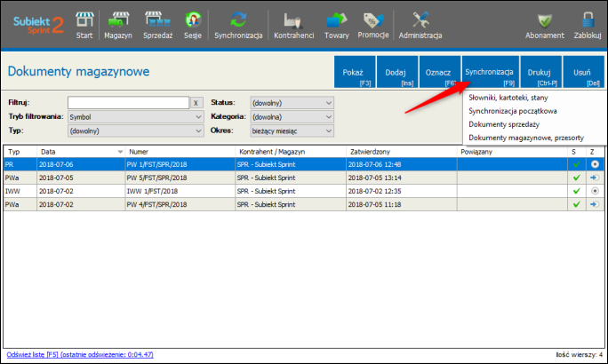Screen dimensions: 608x364
Task: Expand the Status dropdown
Action: [328, 102]
